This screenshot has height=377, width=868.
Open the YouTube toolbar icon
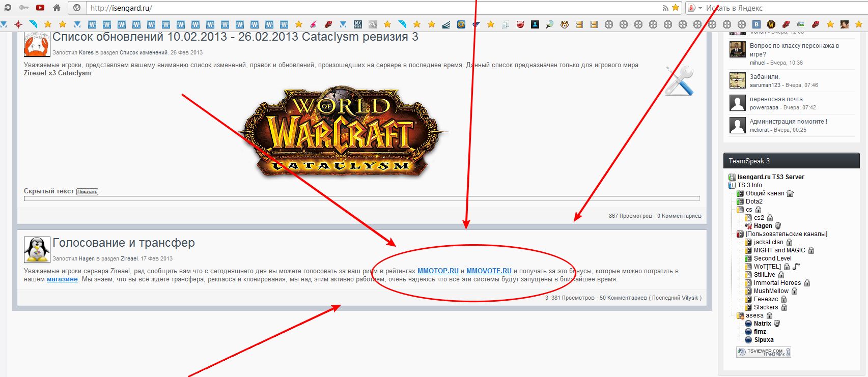(x=40, y=8)
